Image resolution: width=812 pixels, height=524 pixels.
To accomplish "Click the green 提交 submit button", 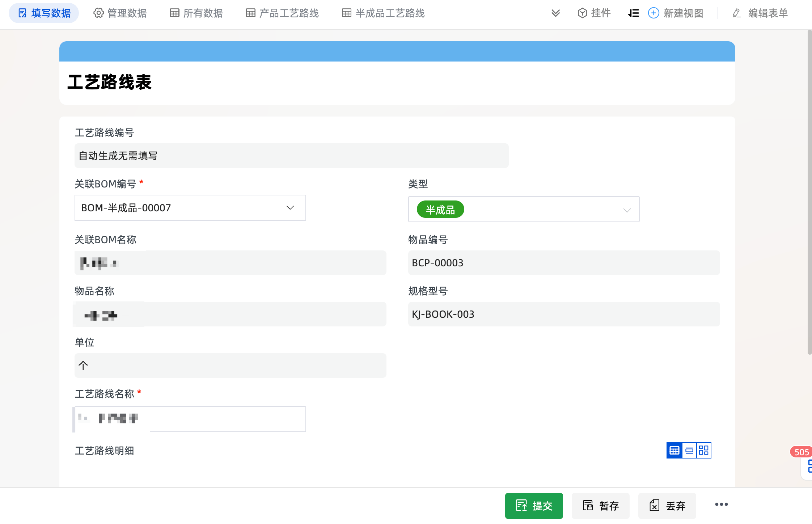I will 534,506.
